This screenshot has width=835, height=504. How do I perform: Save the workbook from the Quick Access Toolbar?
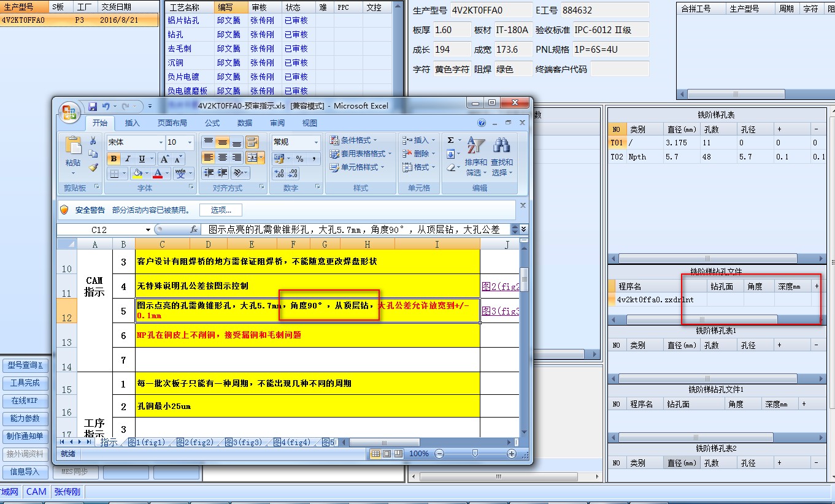pyautogui.click(x=93, y=106)
